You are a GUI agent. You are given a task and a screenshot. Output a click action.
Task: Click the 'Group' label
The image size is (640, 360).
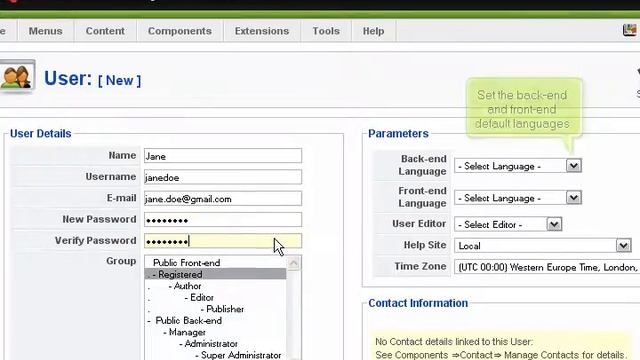121,261
